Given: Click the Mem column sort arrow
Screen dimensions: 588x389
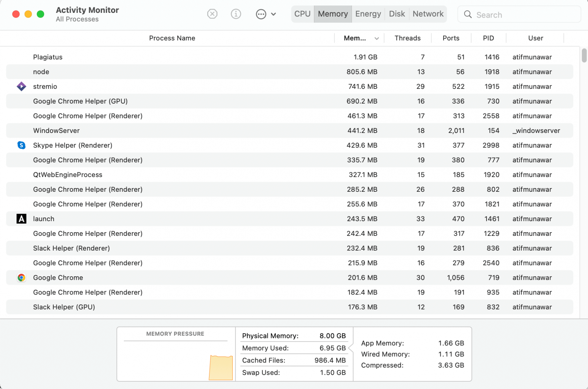Looking at the screenshot, I should (376, 38).
